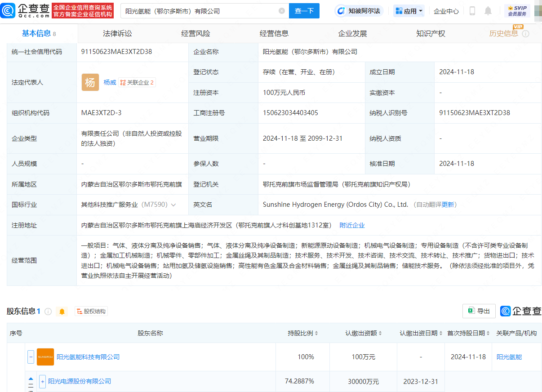Click 更新 beside the English name
This screenshot has height=392, width=542.
pos(448,205)
